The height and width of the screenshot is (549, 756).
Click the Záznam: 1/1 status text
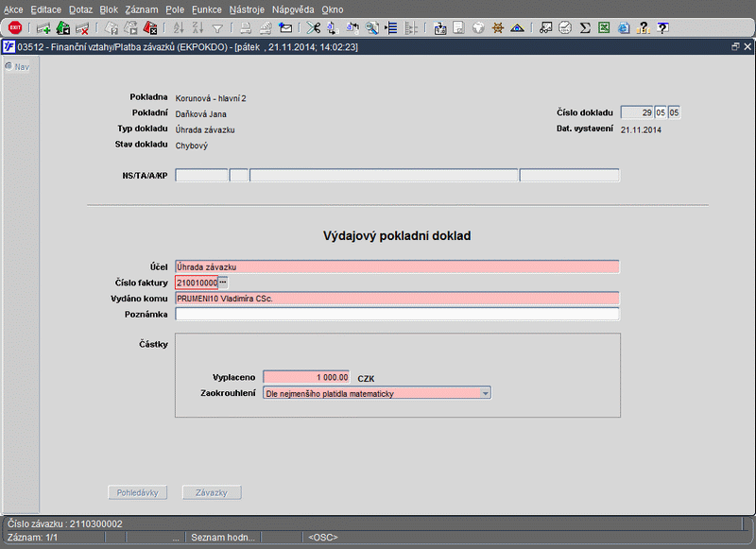(x=33, y=537)
